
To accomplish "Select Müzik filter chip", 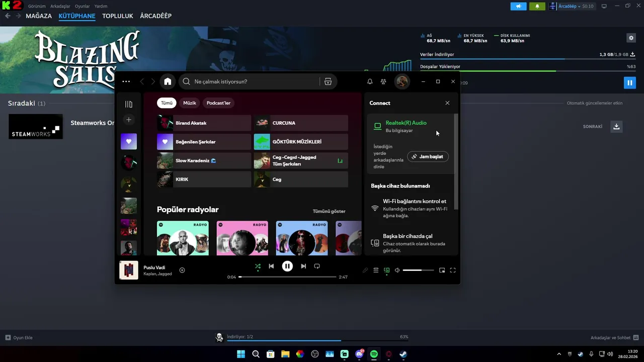I will (x=190, y=103).
